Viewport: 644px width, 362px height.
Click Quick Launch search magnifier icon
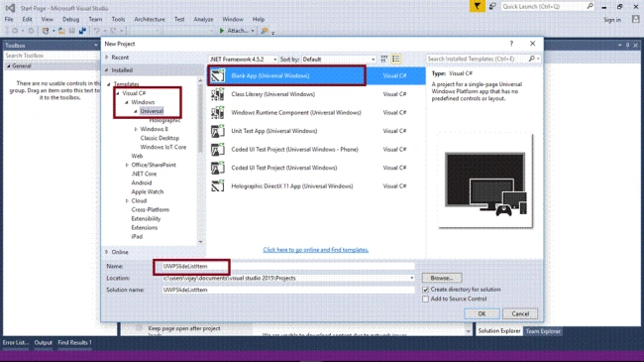click(x=590, y=6)
